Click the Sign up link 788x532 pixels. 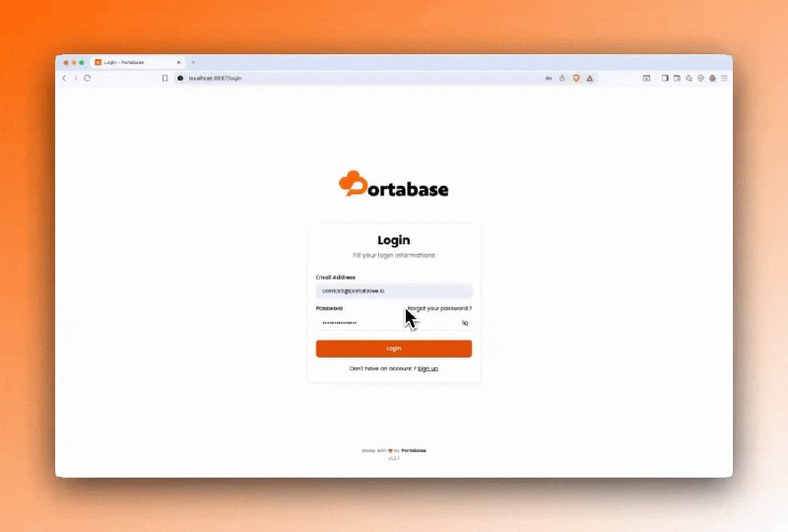click(x=427, y=368)
